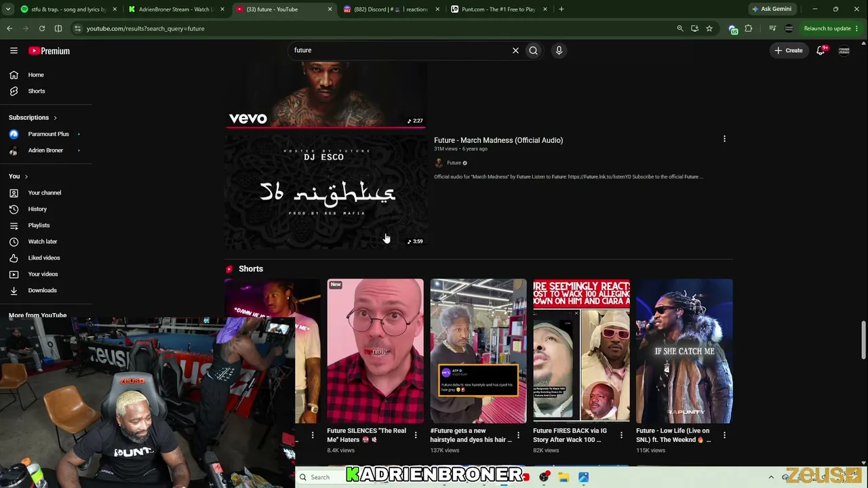Switch to the AdrienBroner Stream tab
The height and width of the screenshot is (488, 868).
175,9
